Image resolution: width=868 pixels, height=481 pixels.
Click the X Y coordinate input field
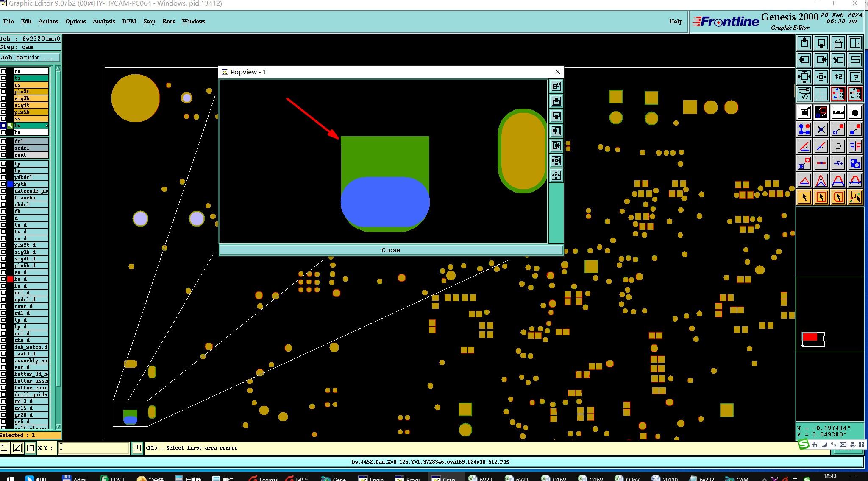[x=93, y=448]
